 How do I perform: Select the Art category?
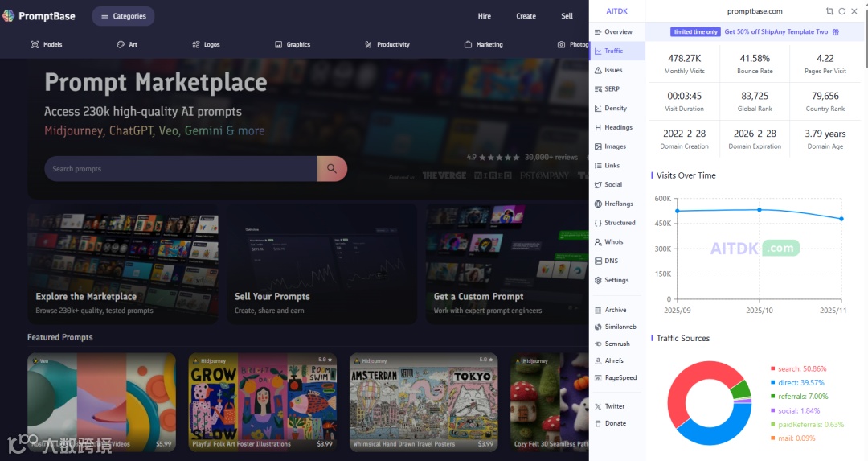click(127, 44)
